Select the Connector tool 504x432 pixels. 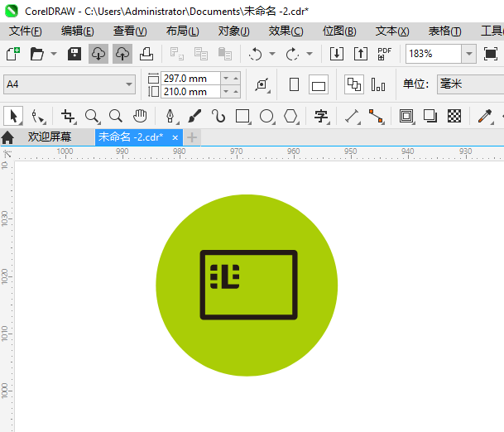(376, 116)
